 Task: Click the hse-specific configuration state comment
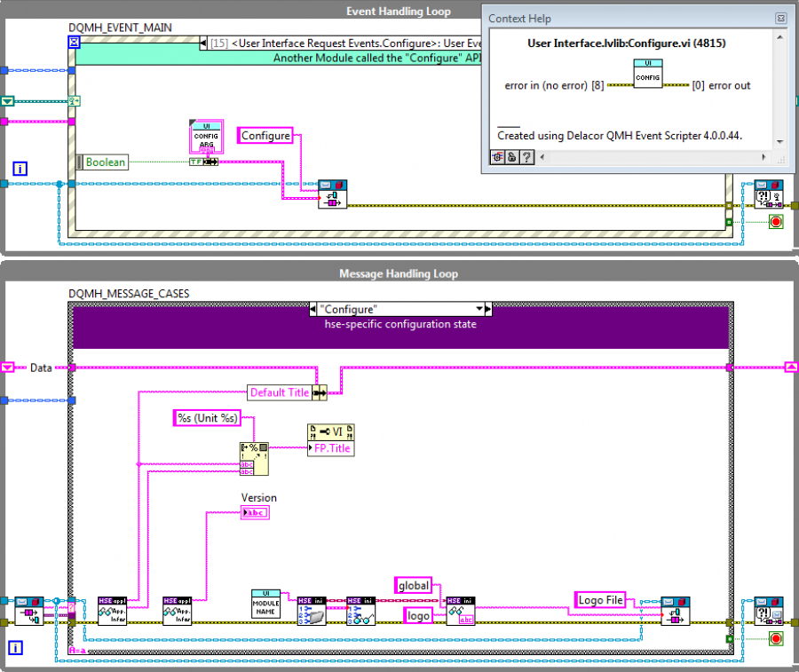[x=400, y=324]
